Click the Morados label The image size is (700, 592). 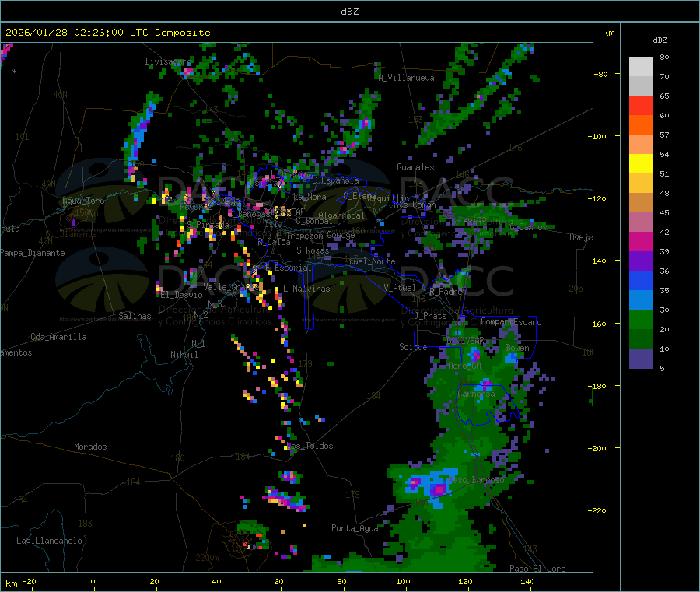pyautogui.click(x=90, y=447)
